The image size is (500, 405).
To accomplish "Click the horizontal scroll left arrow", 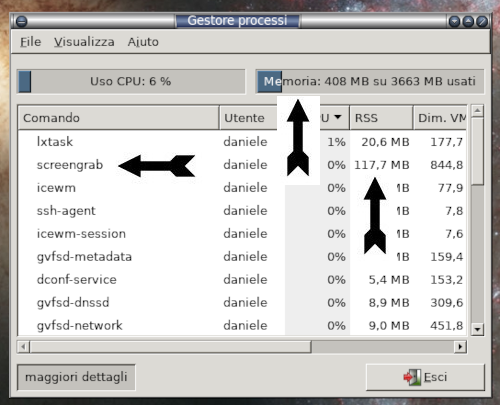I will tap(23, 347).
